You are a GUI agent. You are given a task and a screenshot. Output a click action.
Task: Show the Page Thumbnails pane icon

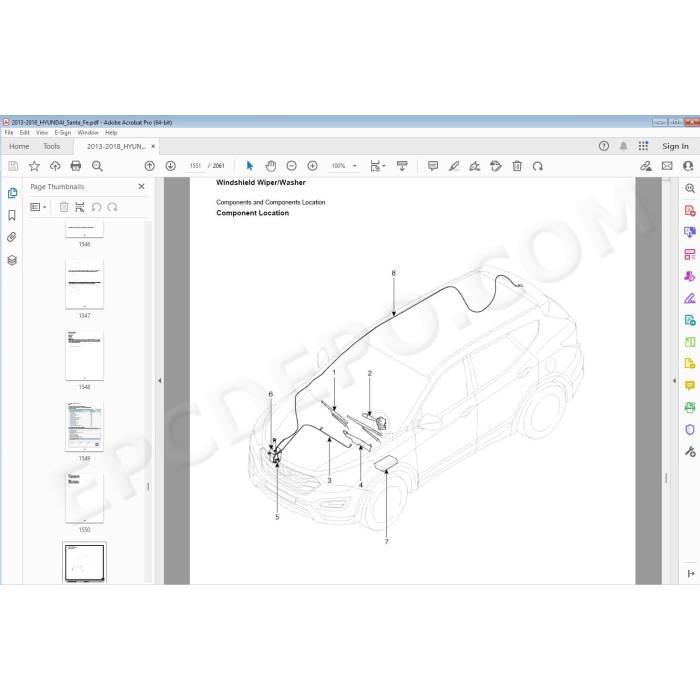point(12,193)
